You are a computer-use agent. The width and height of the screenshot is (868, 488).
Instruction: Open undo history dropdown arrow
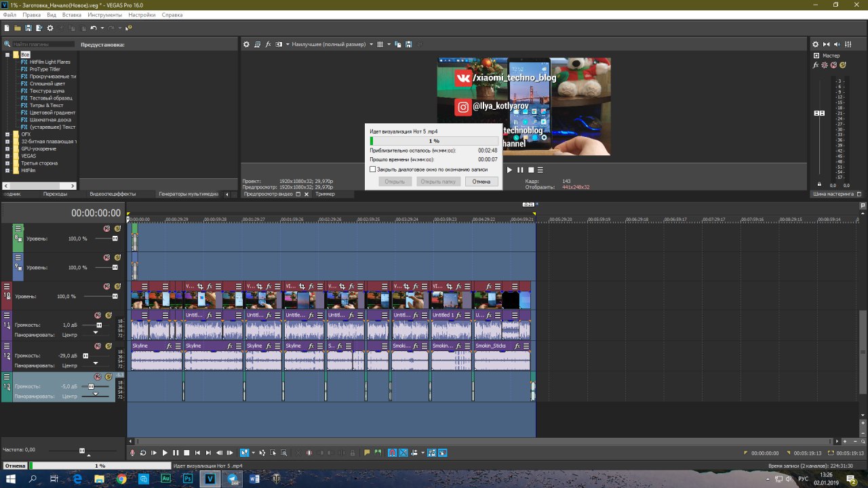coord(102,28)
